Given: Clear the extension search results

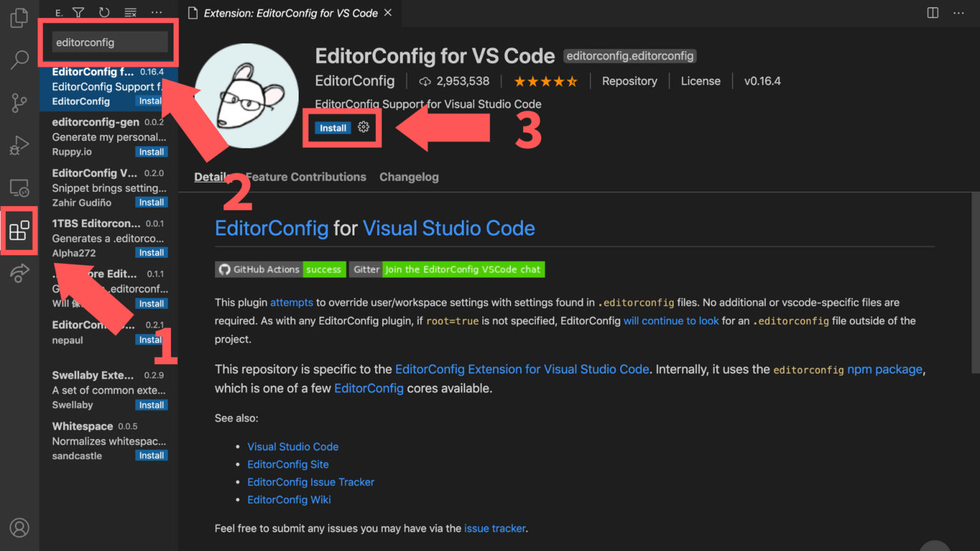Looking at the screenshot, I should (130, 12).
